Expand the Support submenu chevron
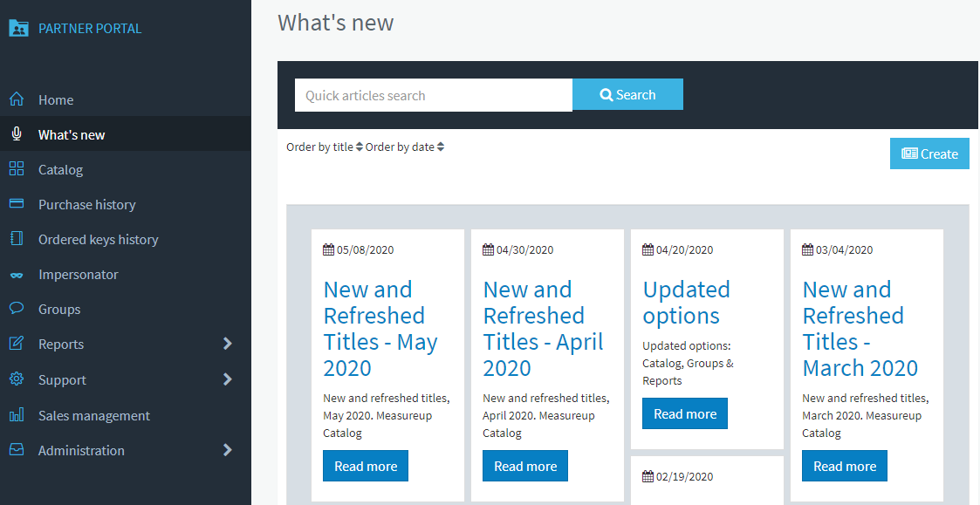This screenshot has height=505, width=980. (x=228, y=379)
